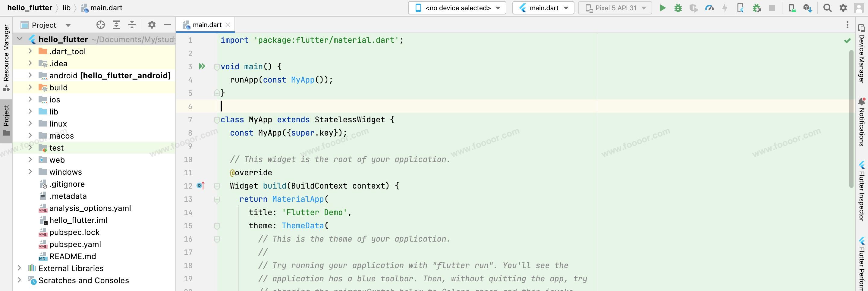
Task: Open the main.dart run configuration dropdown
Action: pyautogui.click(x=543, y=8)
